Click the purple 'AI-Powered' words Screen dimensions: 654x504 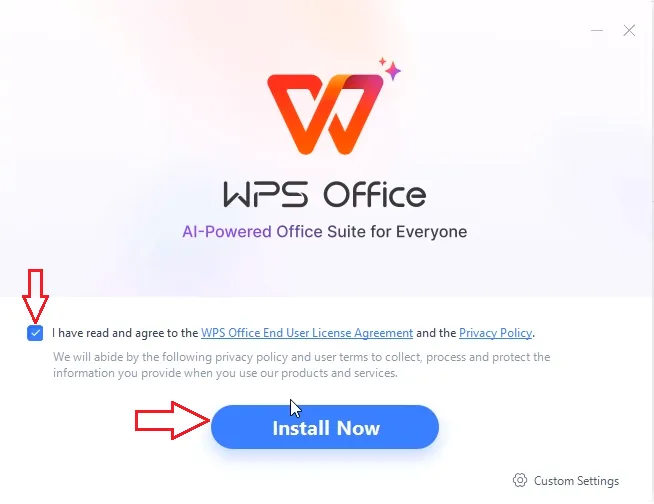tap(227, 232)
